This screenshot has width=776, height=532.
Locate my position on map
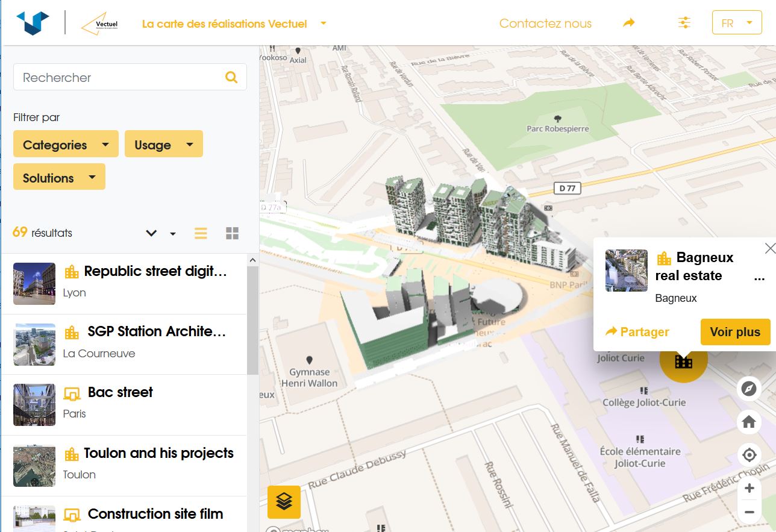[x=749, y=455]
